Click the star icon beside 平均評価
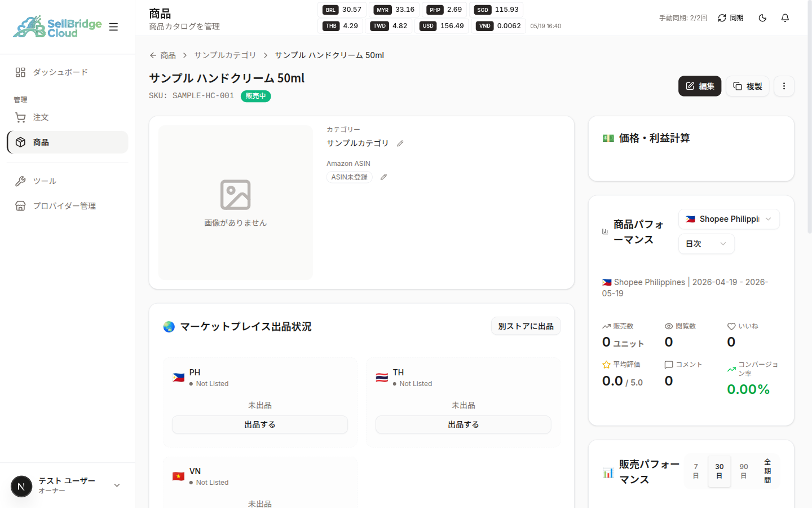 [x=606, y=365]
